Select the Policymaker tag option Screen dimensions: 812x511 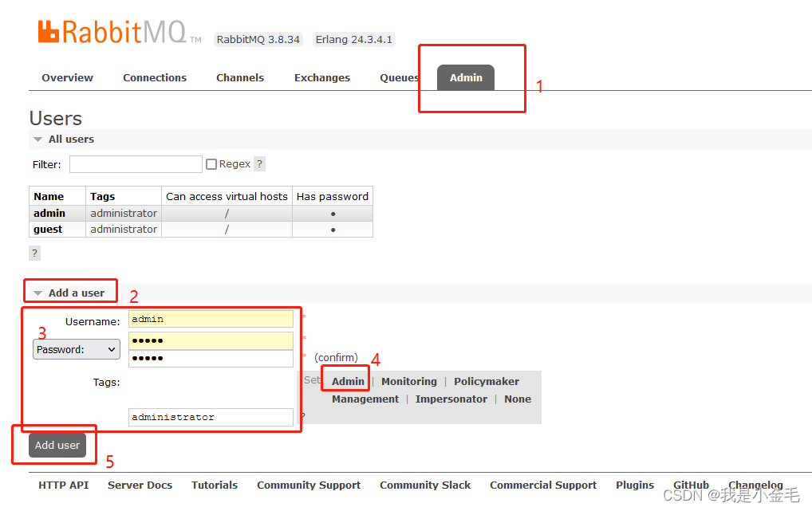(x=487, y=381)
